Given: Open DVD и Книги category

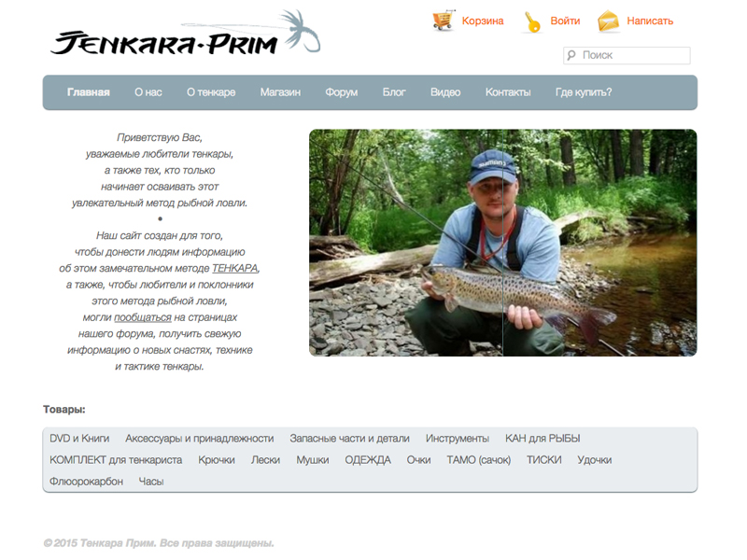Looking at the screenshot, I should 79,439.
